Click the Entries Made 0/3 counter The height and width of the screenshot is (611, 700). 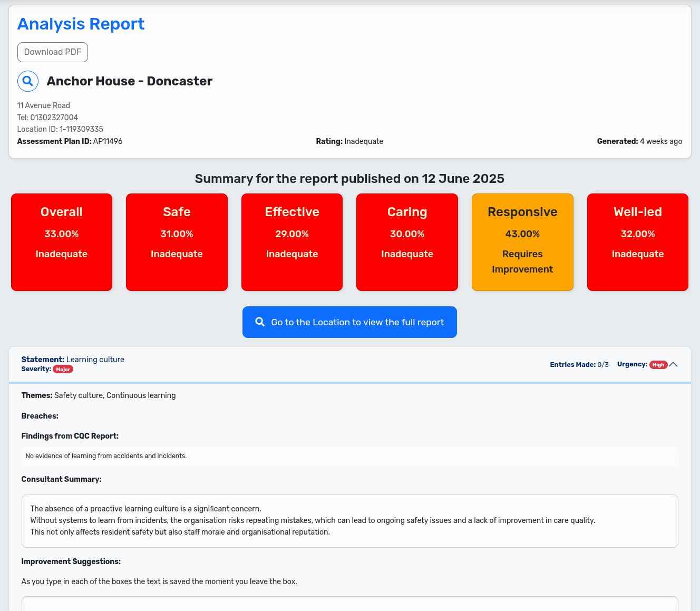point(579,365)
